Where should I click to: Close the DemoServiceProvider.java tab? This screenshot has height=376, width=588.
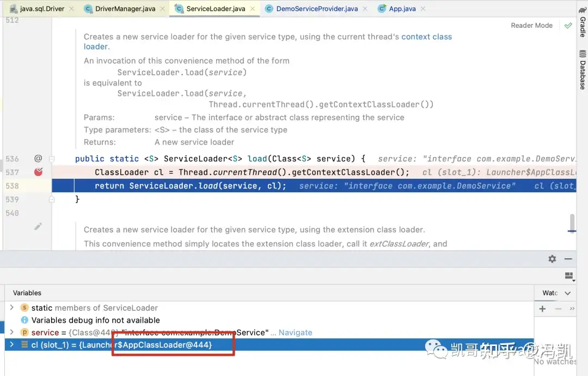pos(365,9)
